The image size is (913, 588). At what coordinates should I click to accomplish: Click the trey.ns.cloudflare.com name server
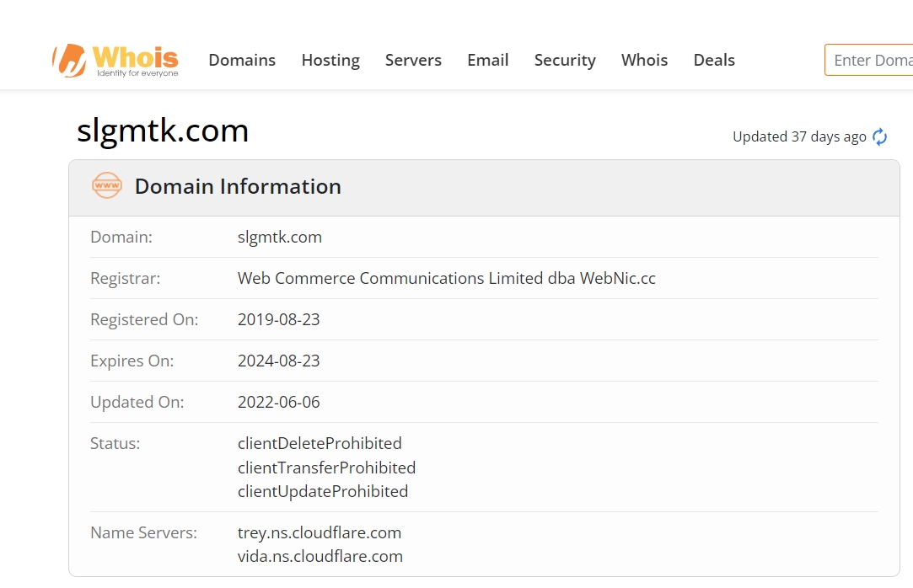tap(320, 532)
